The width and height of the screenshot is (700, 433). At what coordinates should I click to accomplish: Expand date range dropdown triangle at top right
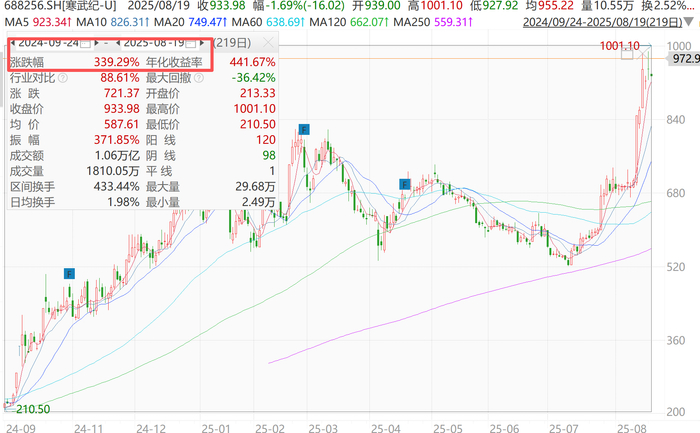pyautogui.click(x=689, y=22)
